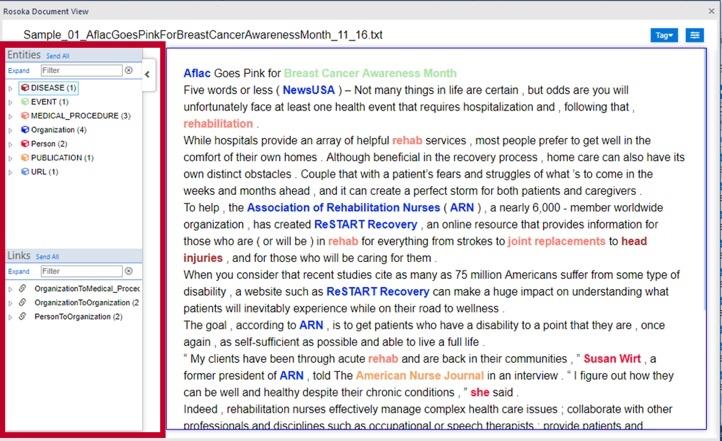This screenshot has width=722, height=441.
Task: Expand the MEDICAL_PROCEDURE tree node
Action: coord(11,116)
